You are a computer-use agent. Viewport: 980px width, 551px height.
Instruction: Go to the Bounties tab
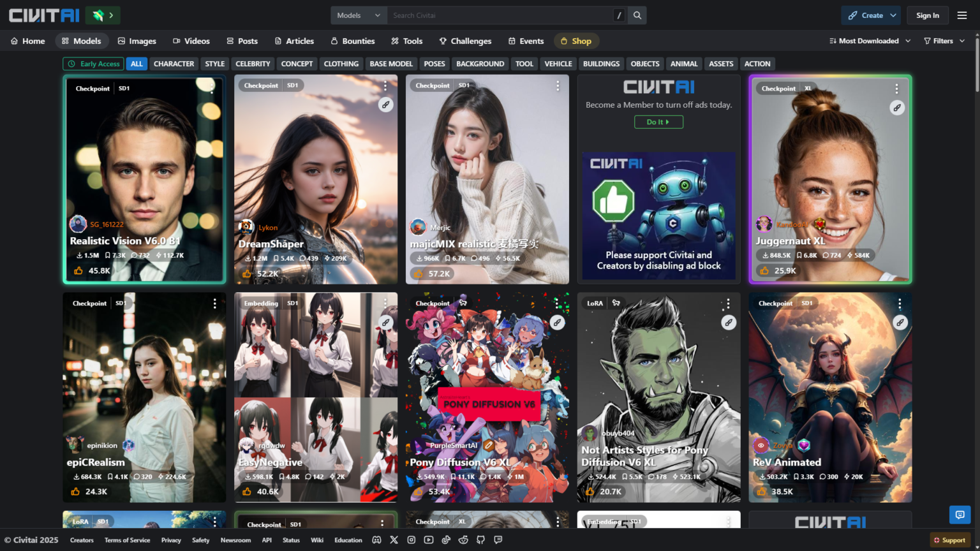click(352, 41)
